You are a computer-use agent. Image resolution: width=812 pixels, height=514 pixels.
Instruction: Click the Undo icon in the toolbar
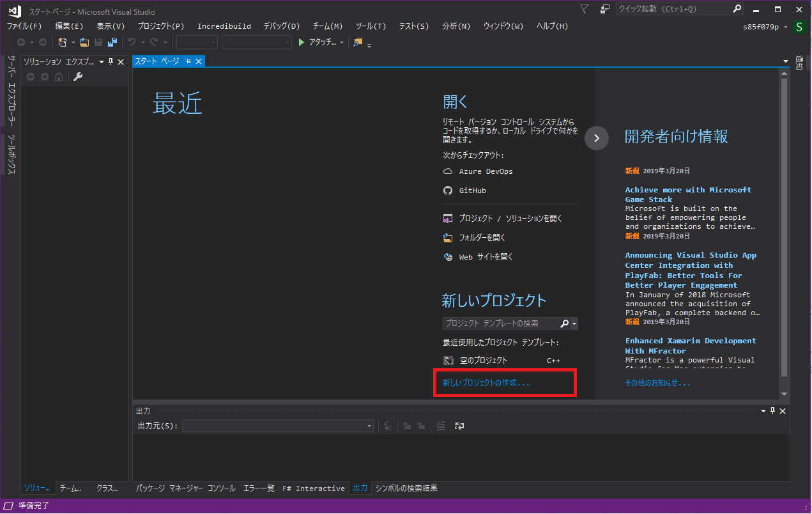tap(131, 42)
